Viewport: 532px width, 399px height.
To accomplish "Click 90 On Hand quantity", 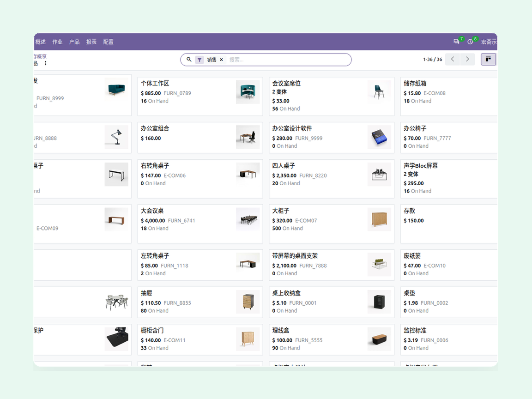I will (x=286, y=348).
